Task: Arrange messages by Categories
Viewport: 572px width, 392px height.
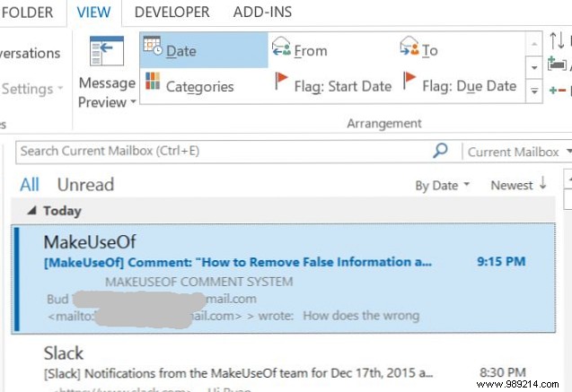Action: [189, 85]
